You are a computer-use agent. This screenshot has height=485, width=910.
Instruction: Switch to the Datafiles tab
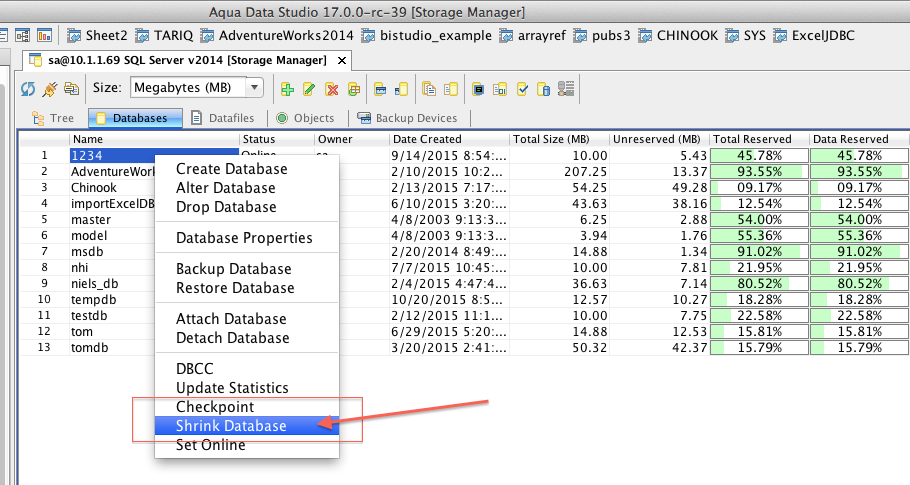[223, 118]
